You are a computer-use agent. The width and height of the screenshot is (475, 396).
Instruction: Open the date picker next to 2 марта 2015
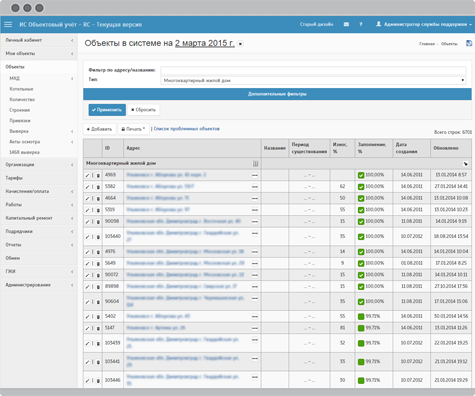pyautogui.click(x=240, y=44)
